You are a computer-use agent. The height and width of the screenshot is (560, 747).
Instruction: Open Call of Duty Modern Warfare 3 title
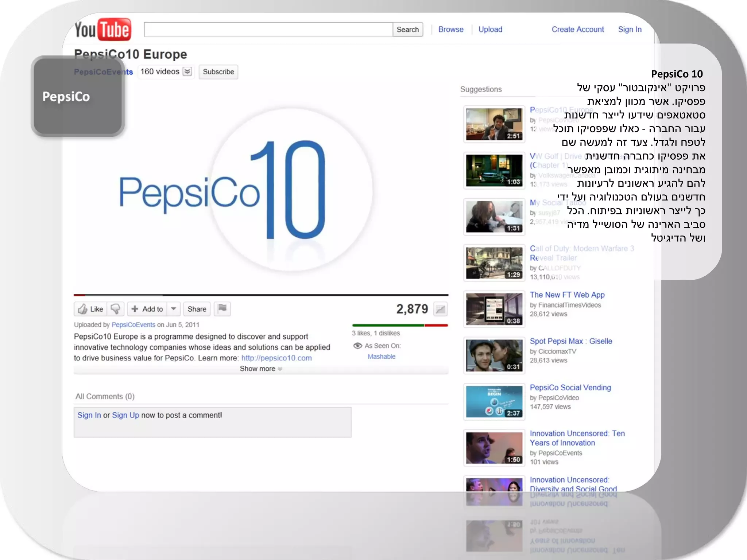(x=582, y=253)
